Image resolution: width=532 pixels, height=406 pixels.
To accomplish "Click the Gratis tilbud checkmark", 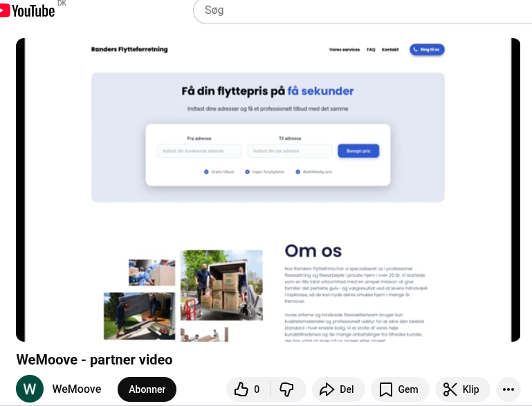I will pyautogui.click(x=206, y=172).
